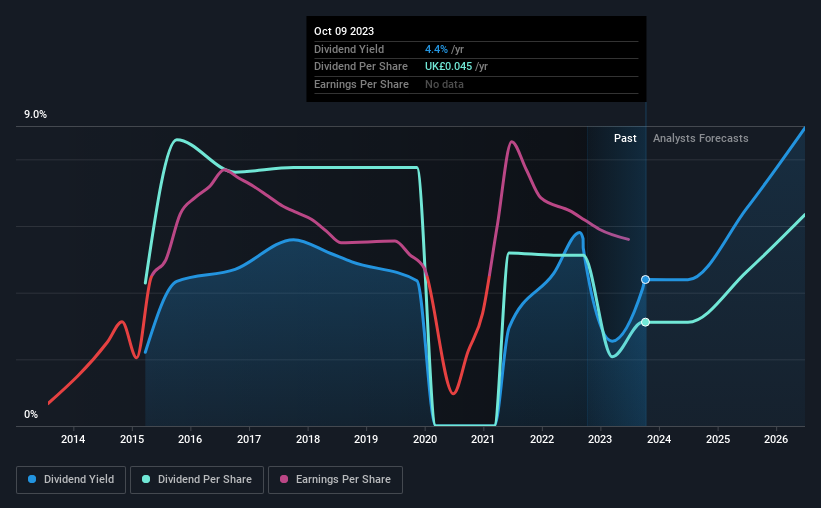This screenshot has width=821, height=508.
Task: Toggle the Dividend Yield legend button
Action: pos(71,479)
